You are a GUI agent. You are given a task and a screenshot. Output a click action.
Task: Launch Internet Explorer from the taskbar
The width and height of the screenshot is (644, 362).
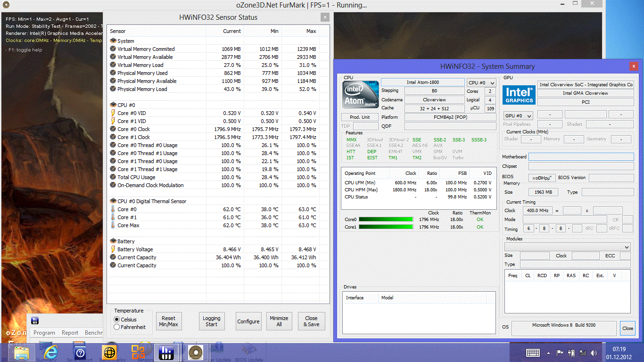51,353
